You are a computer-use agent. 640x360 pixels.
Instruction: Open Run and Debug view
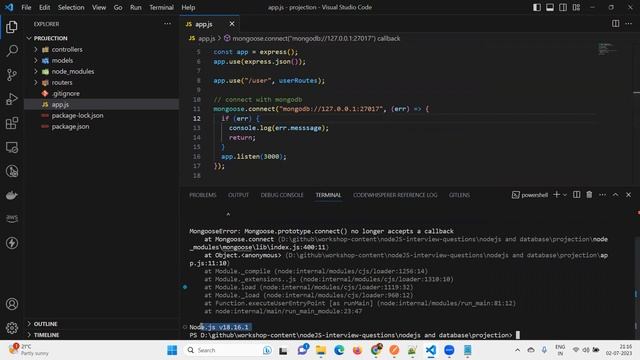pos(12,99)
